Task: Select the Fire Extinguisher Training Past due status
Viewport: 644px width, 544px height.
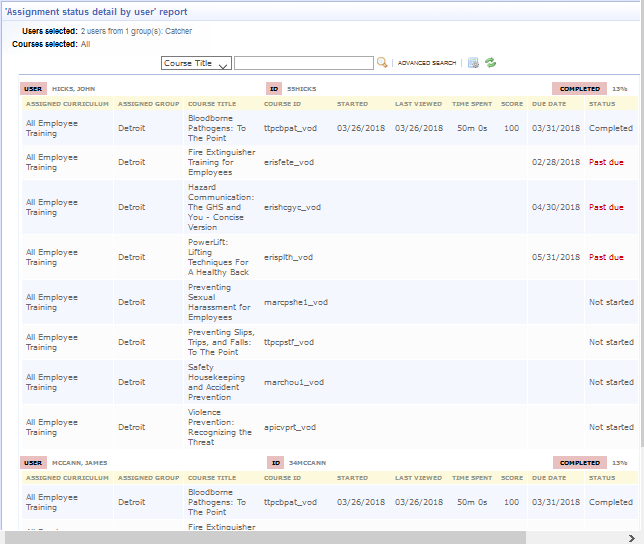Action: coord(606,161)
